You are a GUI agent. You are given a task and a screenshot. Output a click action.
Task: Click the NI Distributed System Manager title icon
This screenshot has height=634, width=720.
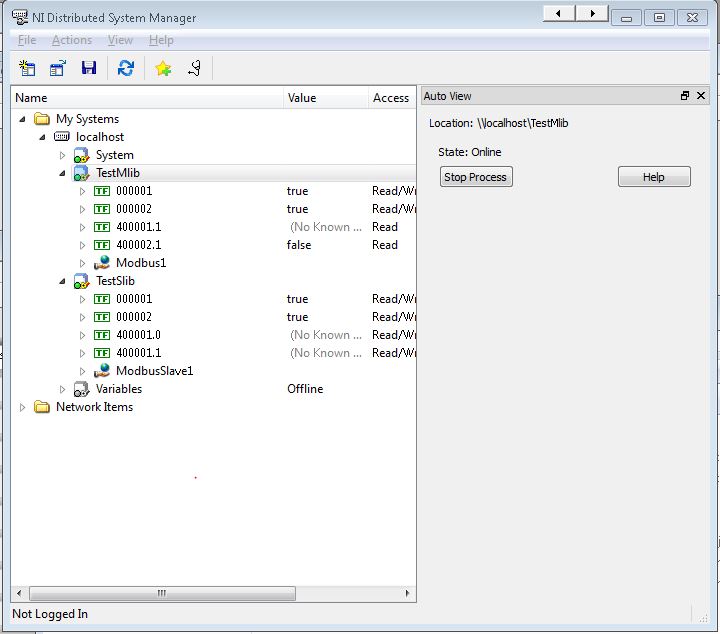tap(20, 17)
